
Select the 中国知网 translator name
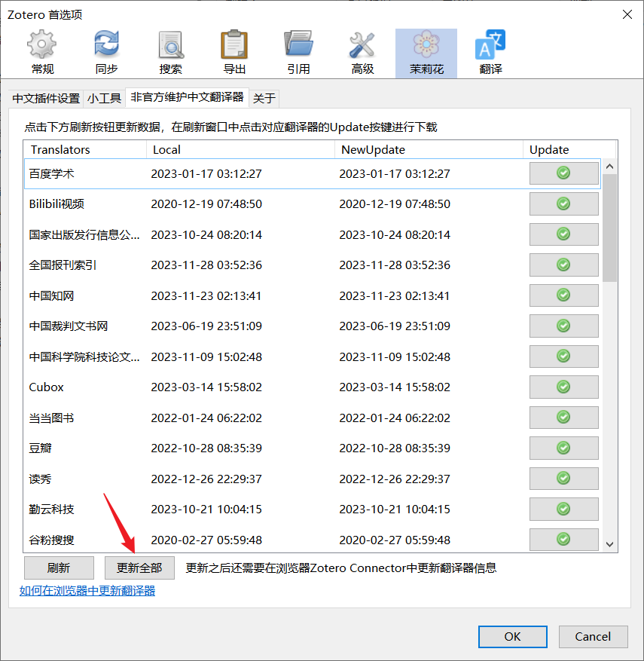click(x=51, y=296)
